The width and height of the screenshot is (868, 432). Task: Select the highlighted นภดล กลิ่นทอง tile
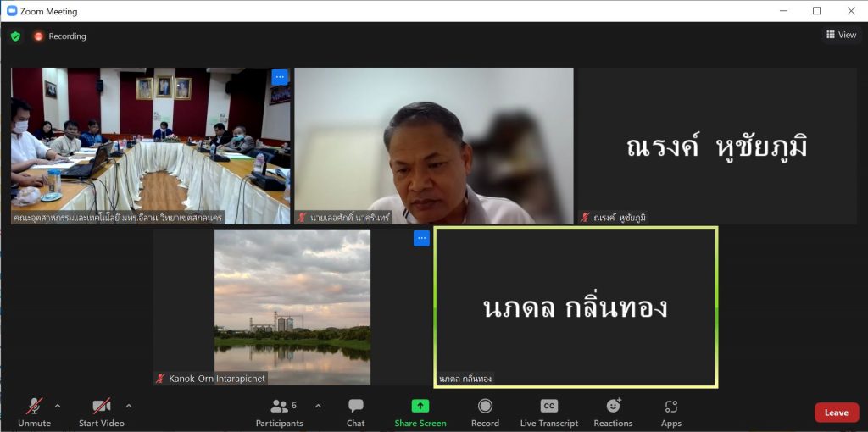[576, 307]
